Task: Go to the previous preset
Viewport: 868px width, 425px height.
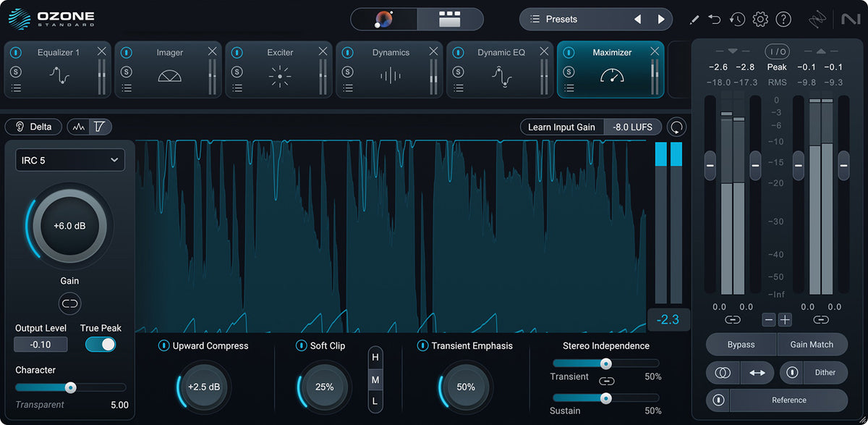Action: point(637,20)
